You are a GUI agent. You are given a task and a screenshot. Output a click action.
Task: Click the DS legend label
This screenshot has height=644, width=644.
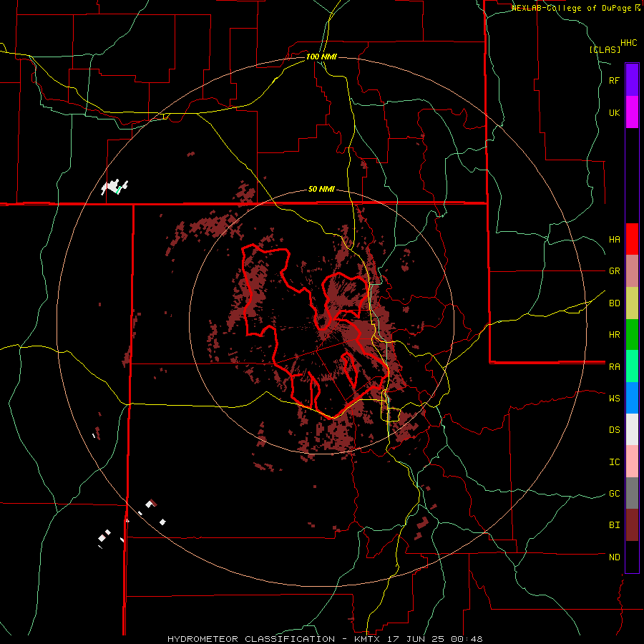click(x=615, y=430)
